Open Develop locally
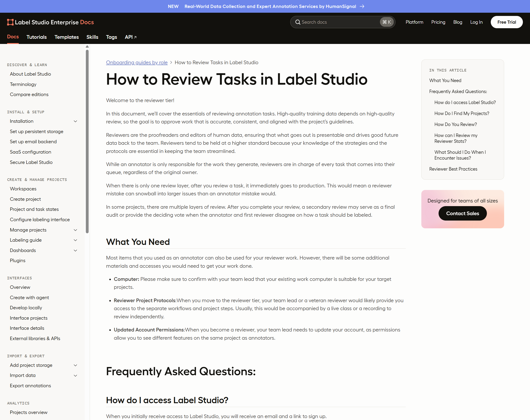The height and width of the screenshot is (420, 530). [26, 308]
